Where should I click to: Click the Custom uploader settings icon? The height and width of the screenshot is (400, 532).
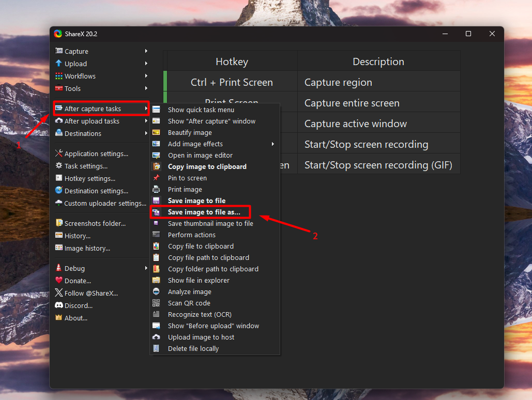pos(59,203)
